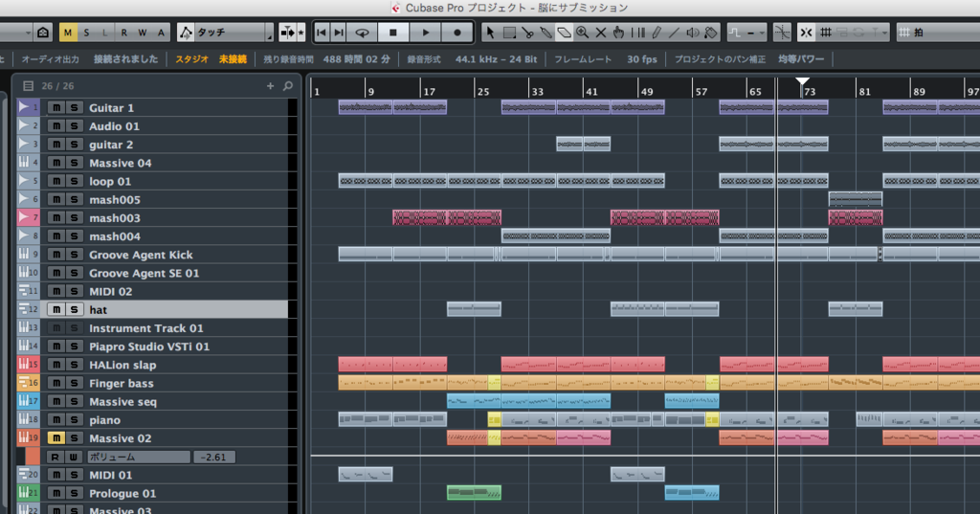
Task: Click the track list settings icon
Action: click(28, 86)
